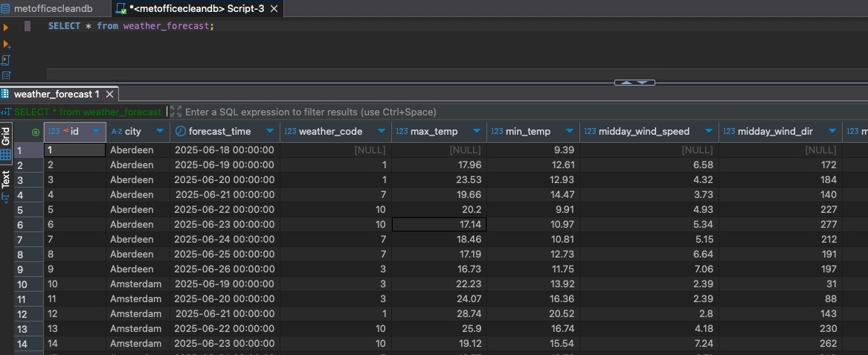868x355 pixels.
Task: Click the 123 icon in min_temp header
Action: 497,131
